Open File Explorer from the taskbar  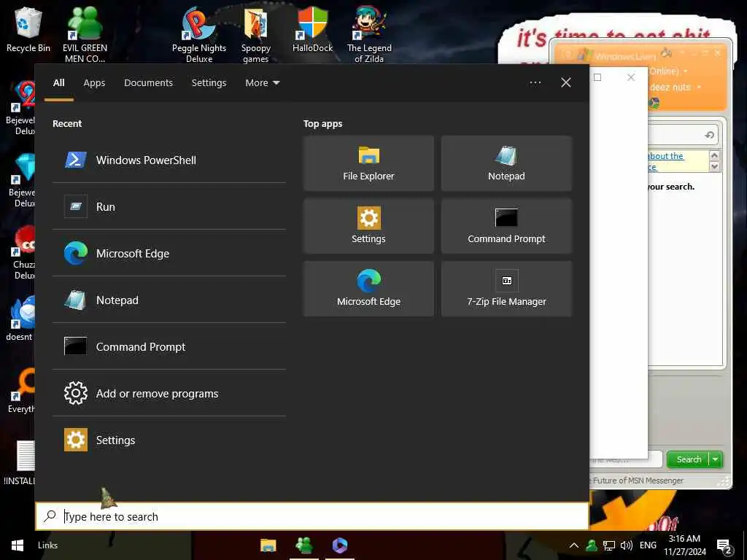click(268, 545)
